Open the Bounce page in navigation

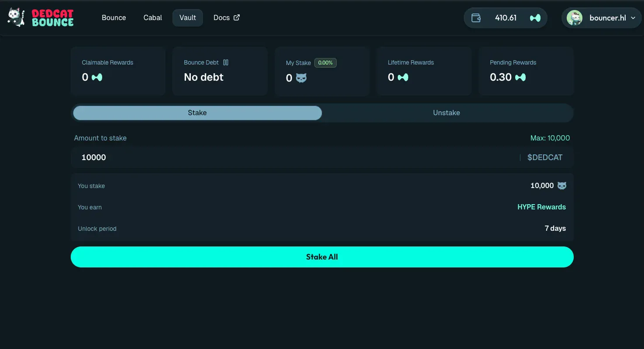coord(114,17)
